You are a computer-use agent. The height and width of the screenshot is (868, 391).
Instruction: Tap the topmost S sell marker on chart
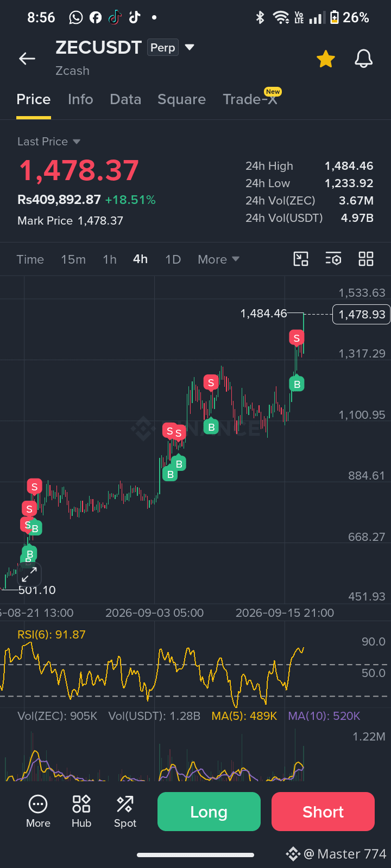(297, 338)
